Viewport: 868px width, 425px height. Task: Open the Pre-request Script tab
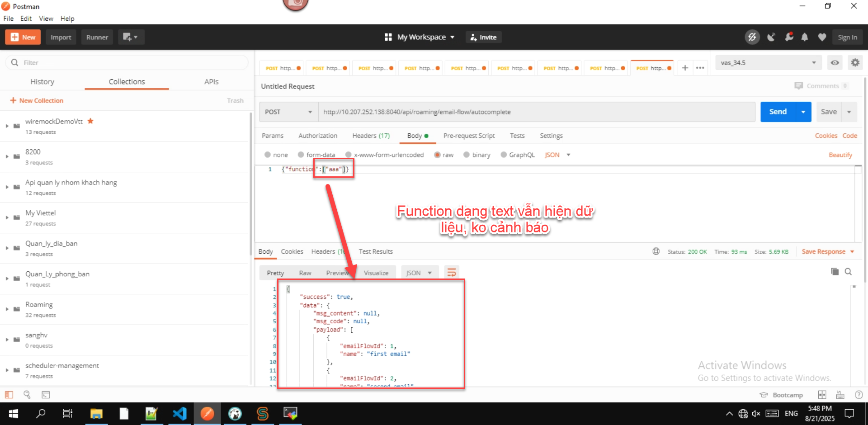469,136
